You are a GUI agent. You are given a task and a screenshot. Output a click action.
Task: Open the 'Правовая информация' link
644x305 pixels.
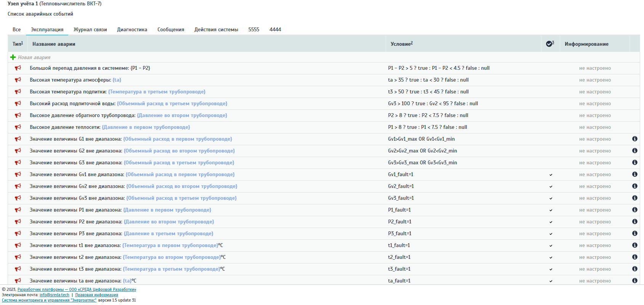pyautogui.click(x=96, y=295)
